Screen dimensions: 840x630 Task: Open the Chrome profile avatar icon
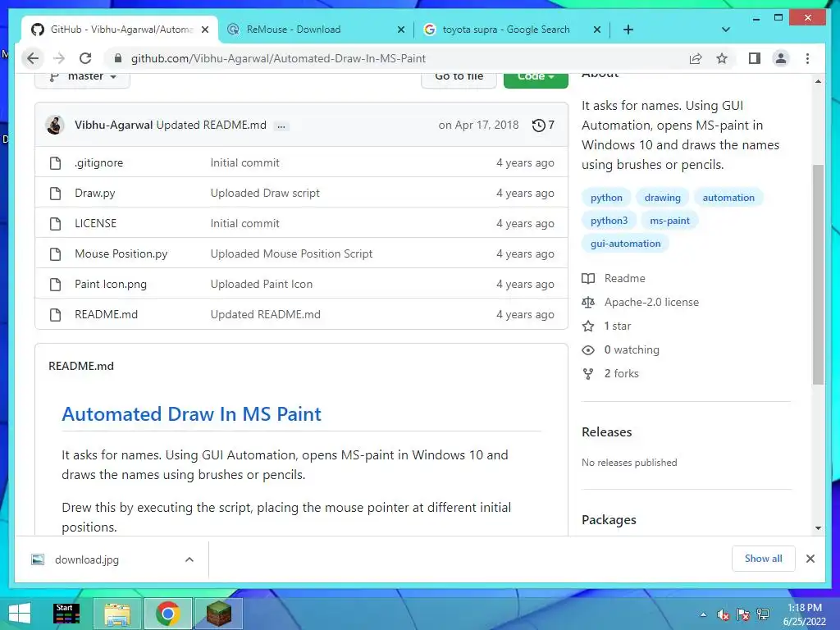781,58
